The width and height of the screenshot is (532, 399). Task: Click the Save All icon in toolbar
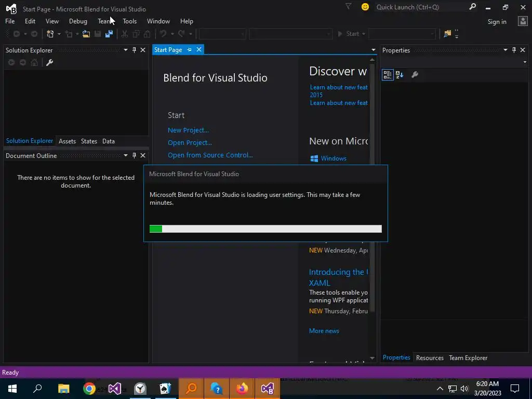[109, 34]
